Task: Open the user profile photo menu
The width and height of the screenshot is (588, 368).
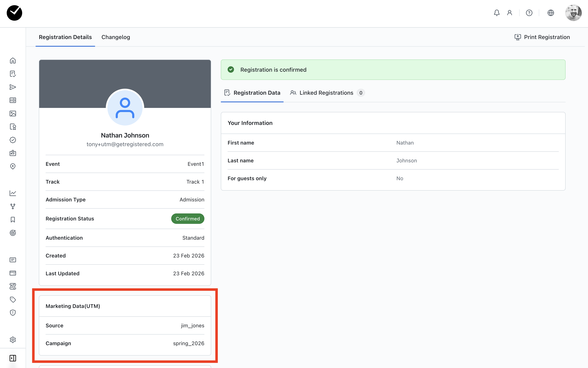Action: (573, 13)
